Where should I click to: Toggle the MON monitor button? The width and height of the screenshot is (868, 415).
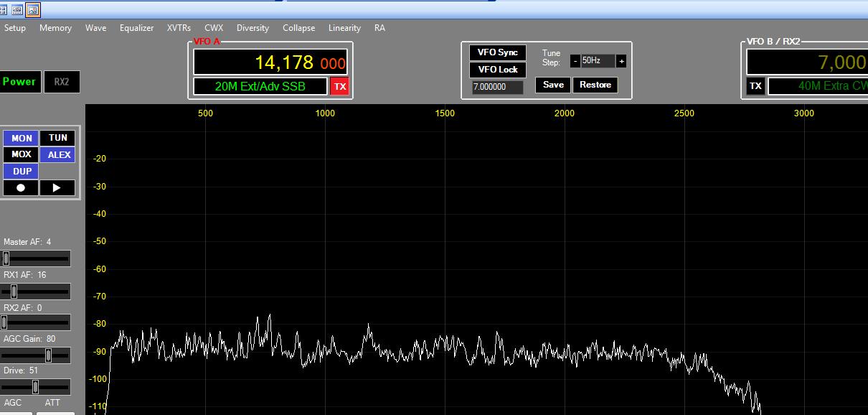click(x=22, y=138)
